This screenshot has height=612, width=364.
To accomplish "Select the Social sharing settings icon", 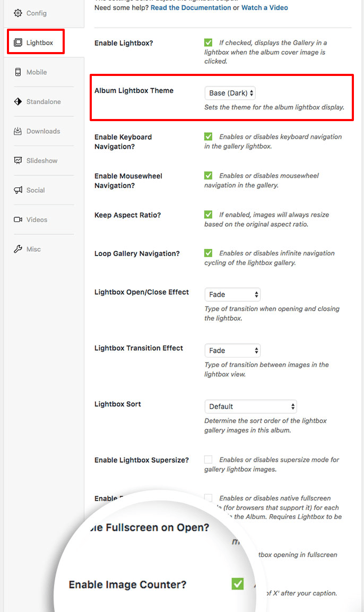I will [31, 190].
